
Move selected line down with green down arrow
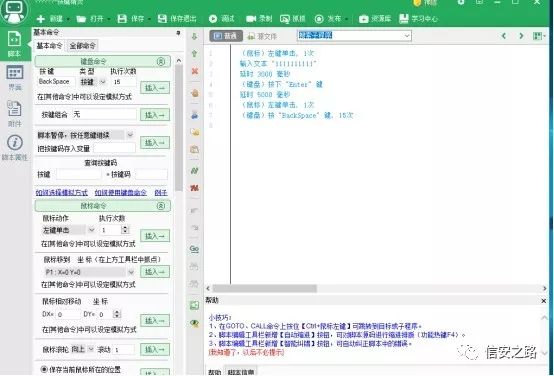tap(194, 36)
